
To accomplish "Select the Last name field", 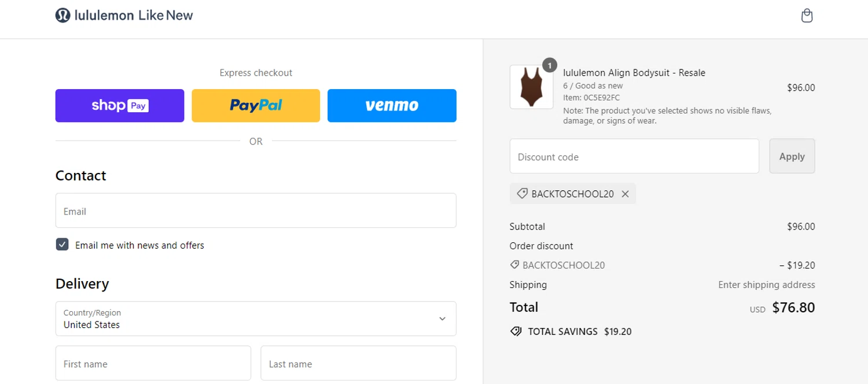I will (358, 363).
